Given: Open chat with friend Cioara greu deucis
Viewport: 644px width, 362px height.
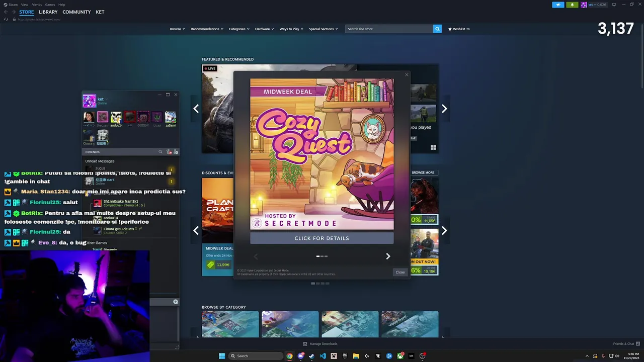Looking at the screenshot, I should pos(121,231).
